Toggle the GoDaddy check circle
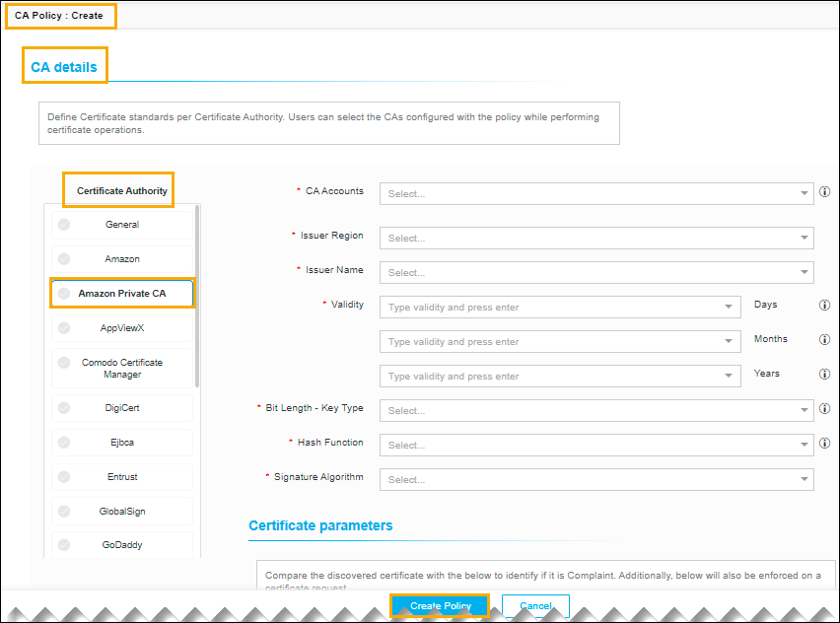 64,545
